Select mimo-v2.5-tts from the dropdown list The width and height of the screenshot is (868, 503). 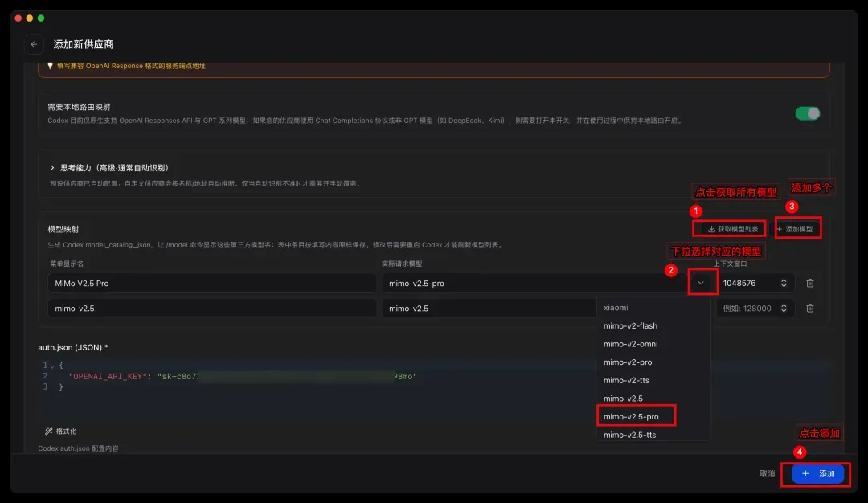pos(653,435)
